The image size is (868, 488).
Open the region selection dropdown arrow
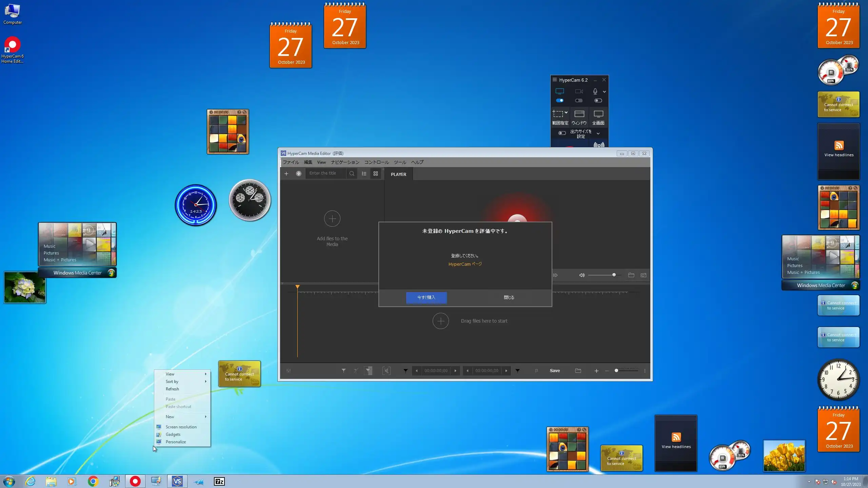pos(566,113)
